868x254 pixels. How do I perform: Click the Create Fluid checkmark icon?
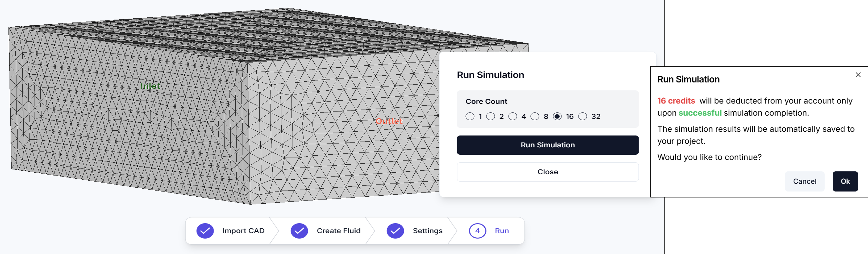point(299,231)
